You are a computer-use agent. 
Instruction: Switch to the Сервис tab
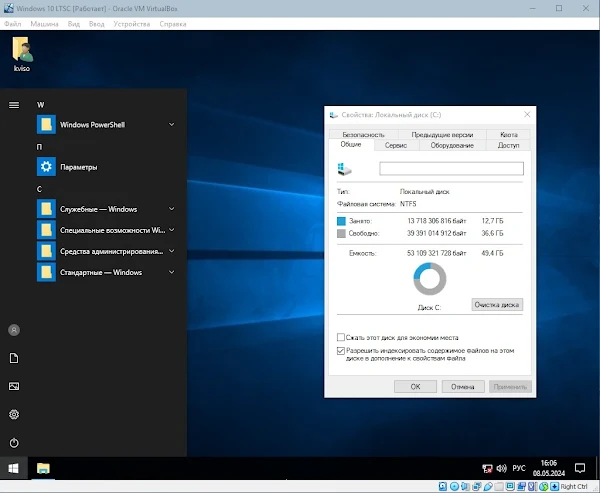coord(396,145)
